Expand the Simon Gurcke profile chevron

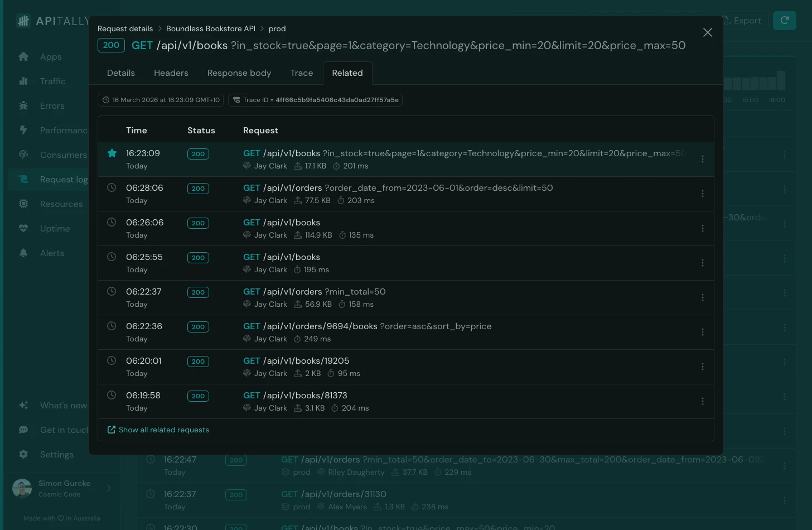click(x=109, y=488)
